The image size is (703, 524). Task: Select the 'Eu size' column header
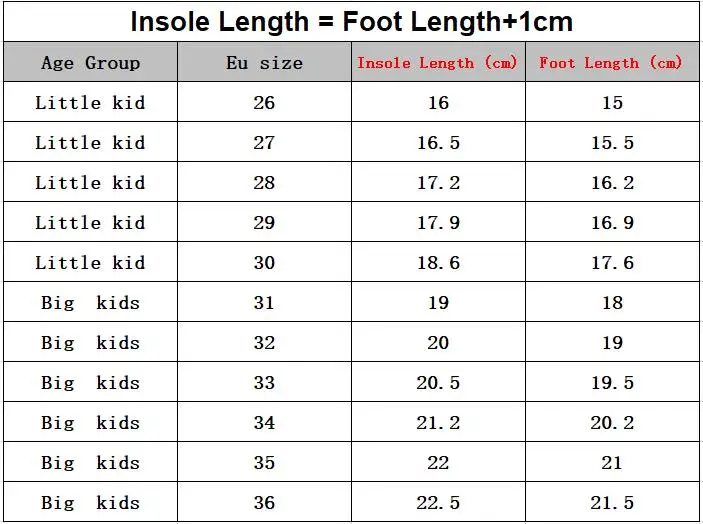click(264, 63)
